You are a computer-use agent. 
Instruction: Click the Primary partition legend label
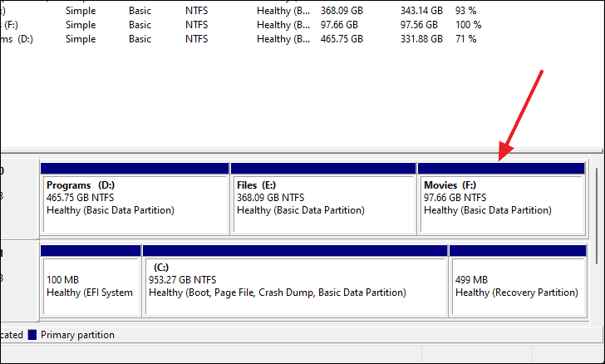(77, 335)
